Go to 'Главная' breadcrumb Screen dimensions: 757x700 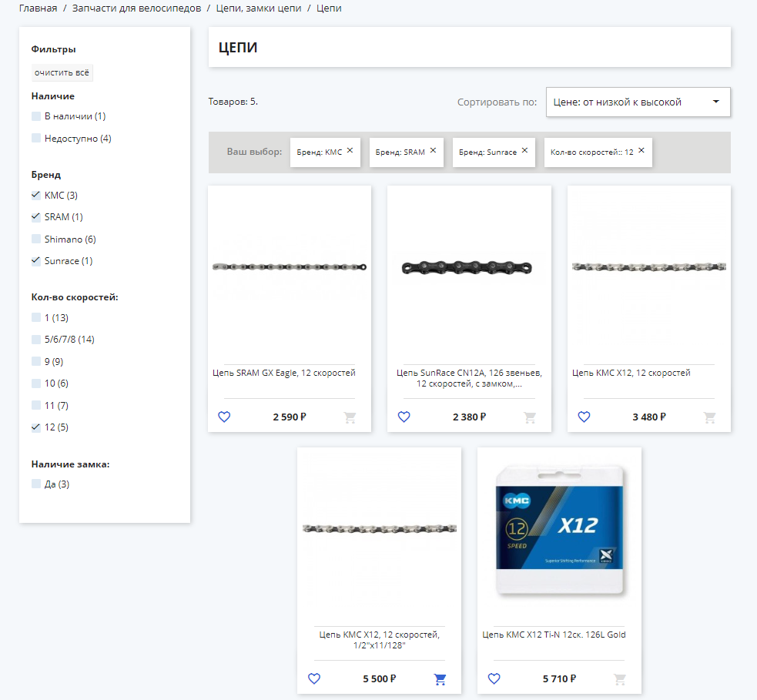coord(39,8)
